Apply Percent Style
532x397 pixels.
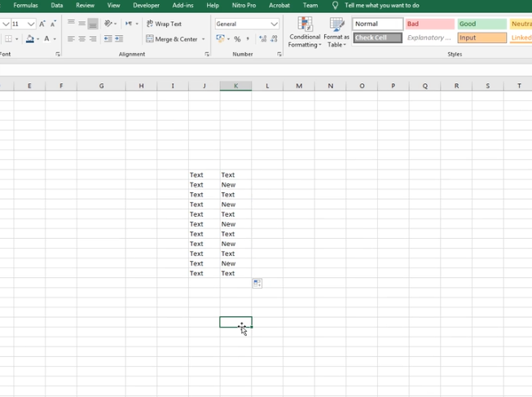237,39
